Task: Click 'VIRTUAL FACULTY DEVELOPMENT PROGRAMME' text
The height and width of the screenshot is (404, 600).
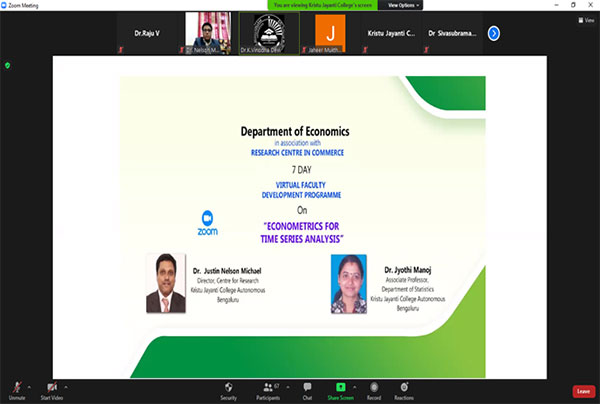Action: (x=301, y=190)
